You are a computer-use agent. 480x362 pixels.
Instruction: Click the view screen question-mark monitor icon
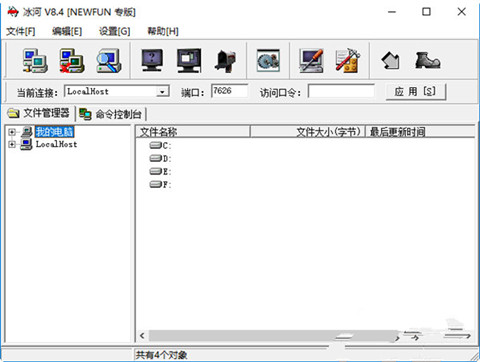[x=152, y=61]
